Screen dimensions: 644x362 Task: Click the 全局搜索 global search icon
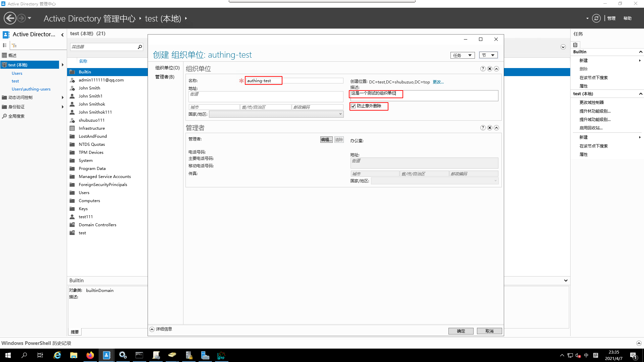coord(4,116)
